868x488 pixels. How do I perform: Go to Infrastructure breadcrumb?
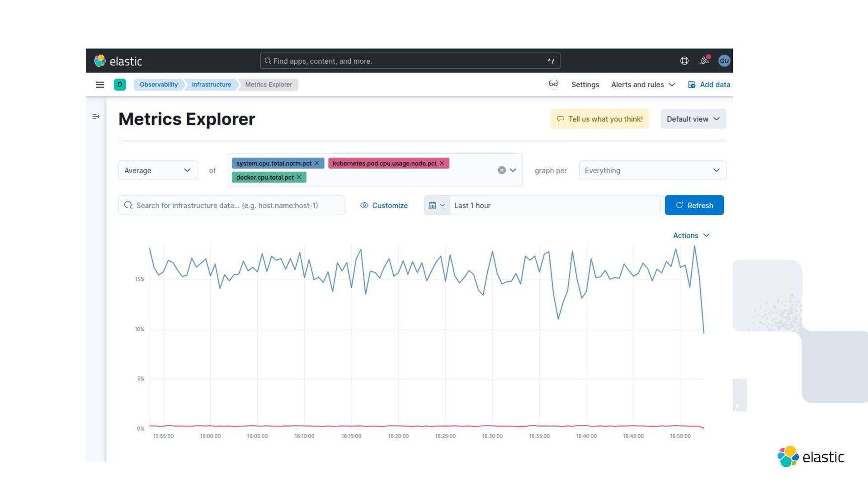click(211, 84)
